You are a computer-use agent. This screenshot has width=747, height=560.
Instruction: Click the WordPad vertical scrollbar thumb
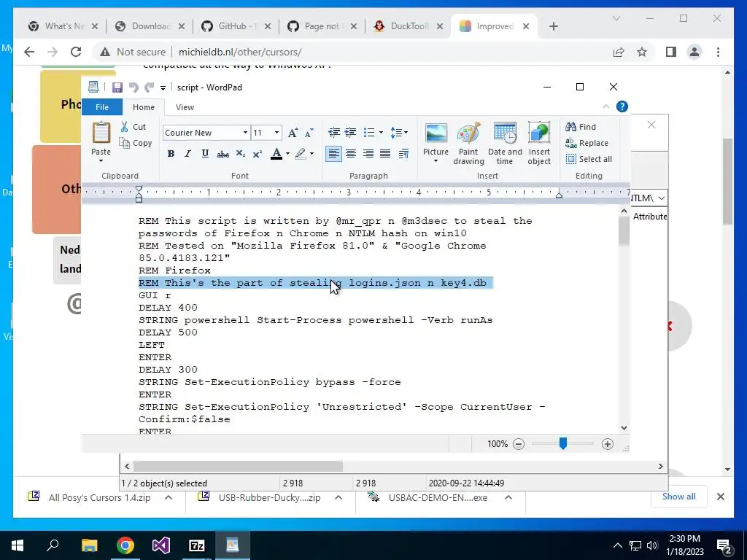(x=624, y=231)
